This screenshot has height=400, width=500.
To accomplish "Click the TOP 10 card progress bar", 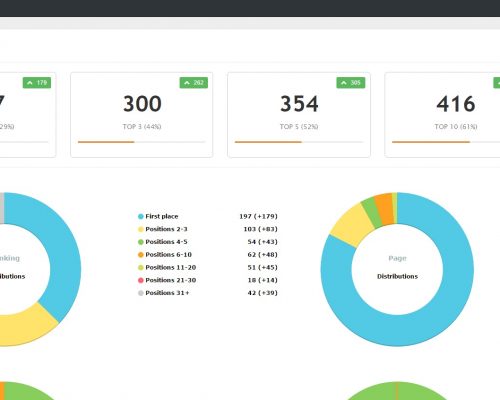I will click(x=446, y=142).
